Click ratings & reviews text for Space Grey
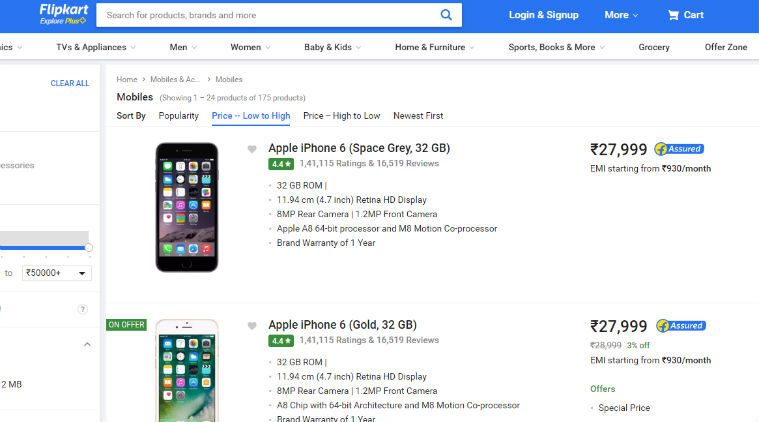Screen dimensions: 759x422 [369, 164]
